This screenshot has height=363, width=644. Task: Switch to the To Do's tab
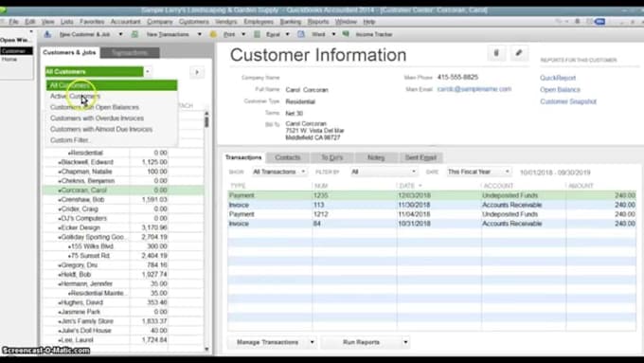(331, 157)
